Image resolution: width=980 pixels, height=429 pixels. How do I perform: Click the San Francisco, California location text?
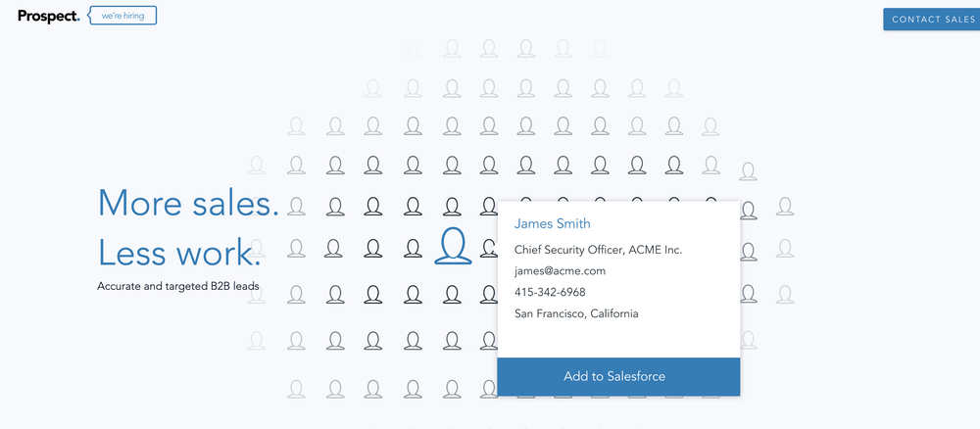tap(576, 313)
